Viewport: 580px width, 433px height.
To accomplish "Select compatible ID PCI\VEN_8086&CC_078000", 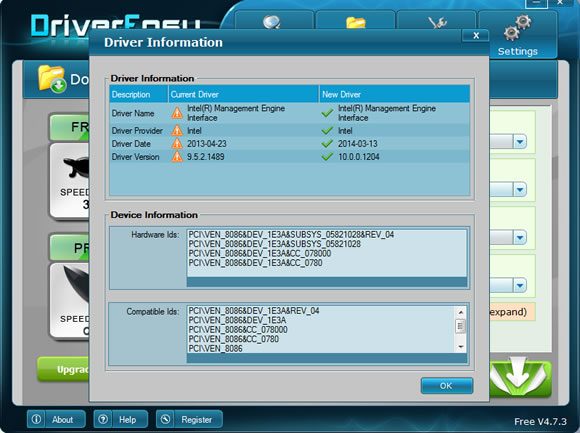I will 238,330.
